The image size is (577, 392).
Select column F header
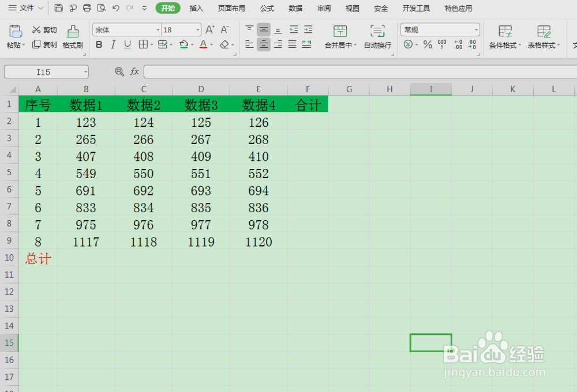click(308, 89)
